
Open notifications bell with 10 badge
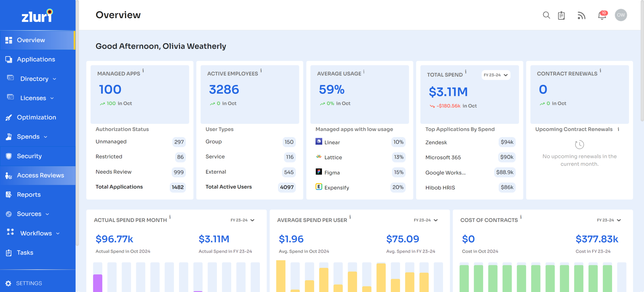click(x=602, y=15)
